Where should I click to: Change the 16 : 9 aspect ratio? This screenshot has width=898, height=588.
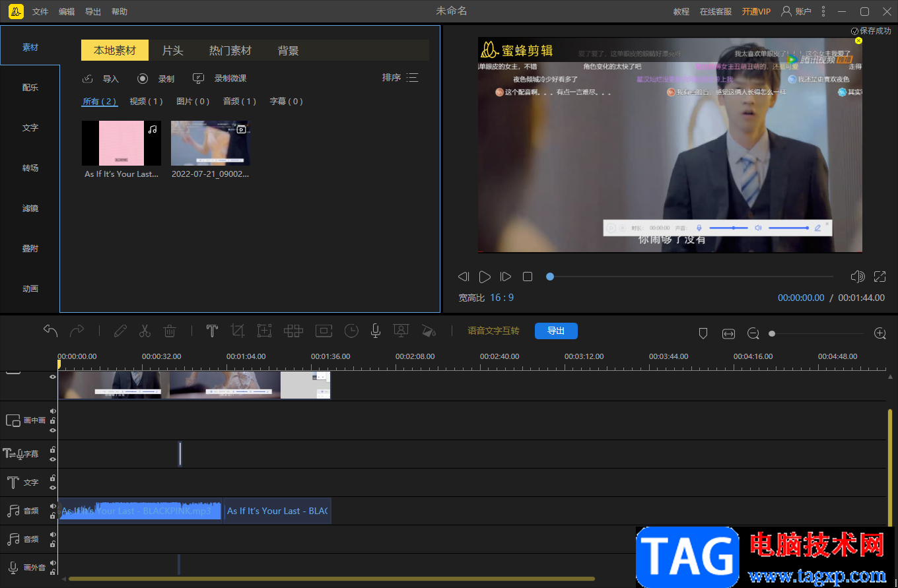(x=502, y=298)
